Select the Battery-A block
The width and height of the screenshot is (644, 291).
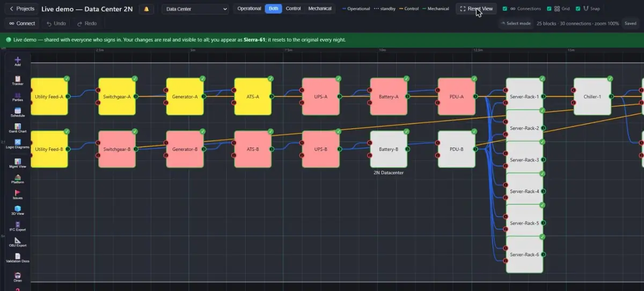pyautogui.click(x=389, y=96)
